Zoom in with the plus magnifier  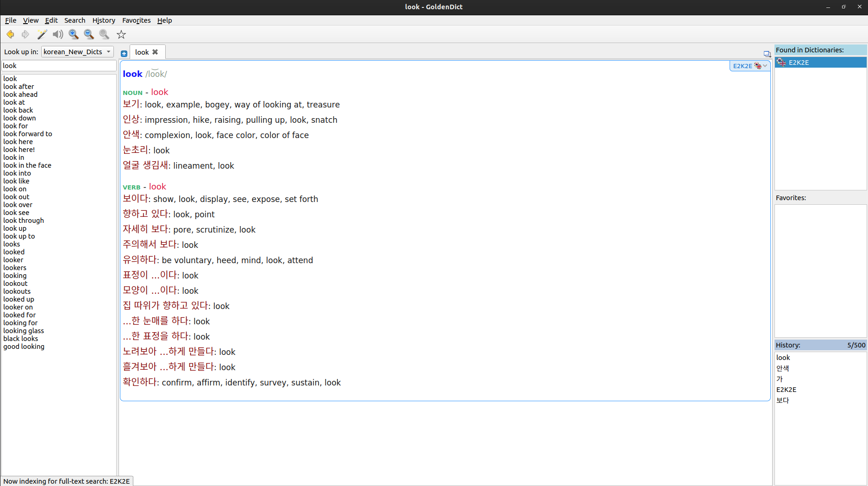[x=74, y=34]
